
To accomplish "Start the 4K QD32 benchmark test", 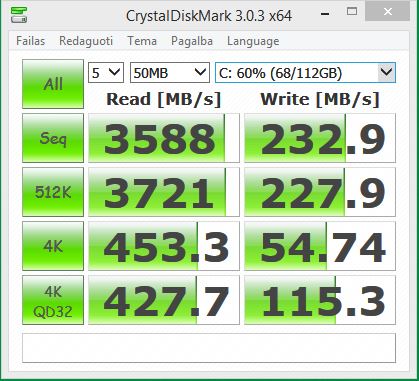I will [x=53, y=300].
